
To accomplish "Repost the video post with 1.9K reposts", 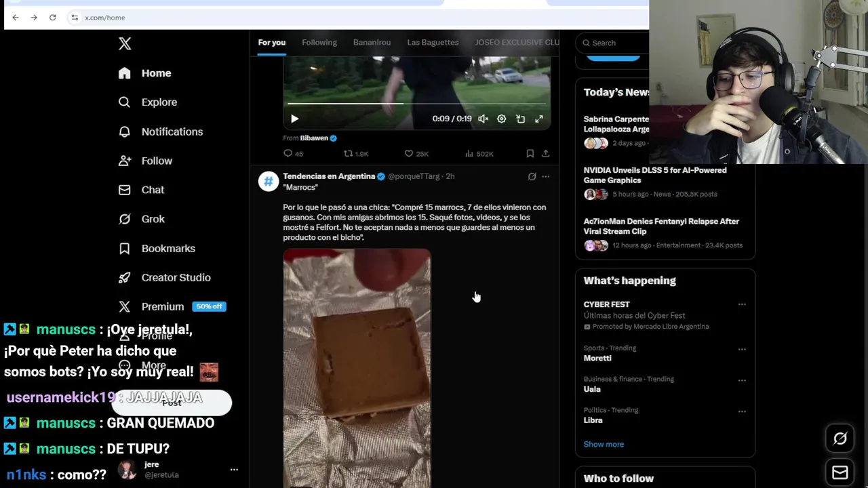I will [x=356, y=154].
